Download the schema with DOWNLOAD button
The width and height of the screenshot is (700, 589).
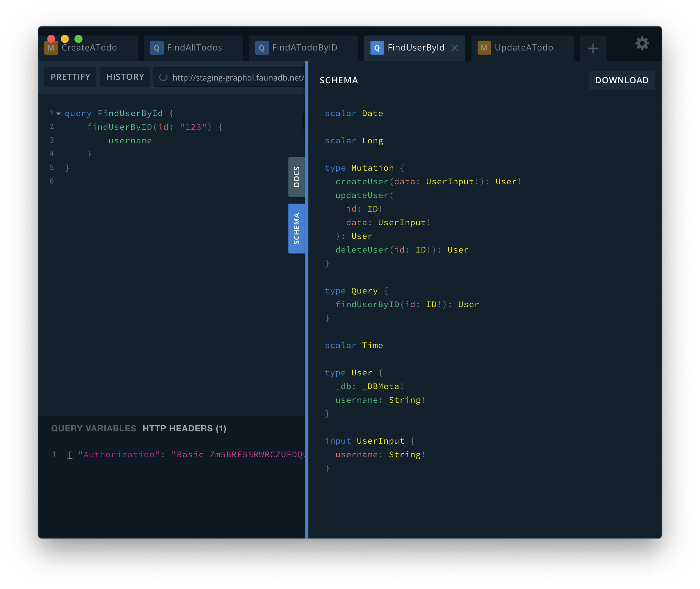click(x=622, y=80)
